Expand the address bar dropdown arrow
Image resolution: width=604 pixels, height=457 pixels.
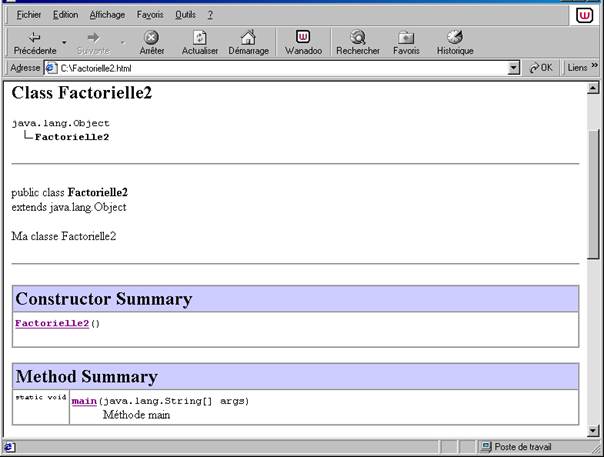coord(514,68)
